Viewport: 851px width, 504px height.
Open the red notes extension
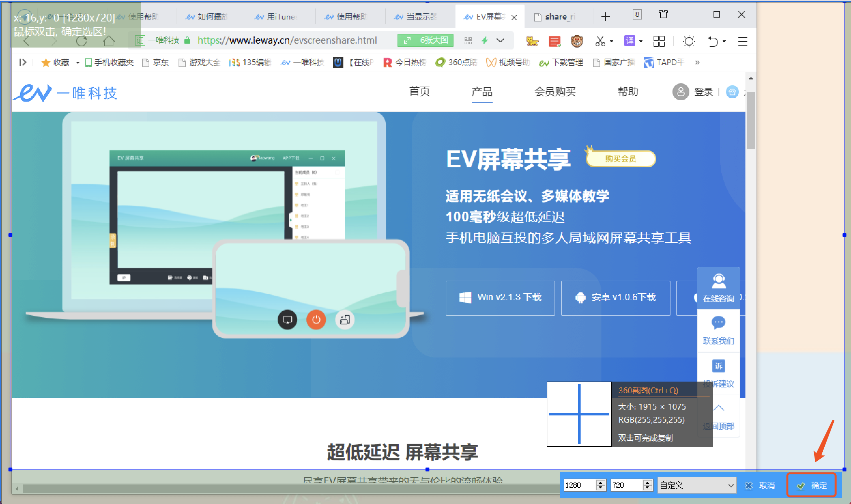tap(554, 41)
